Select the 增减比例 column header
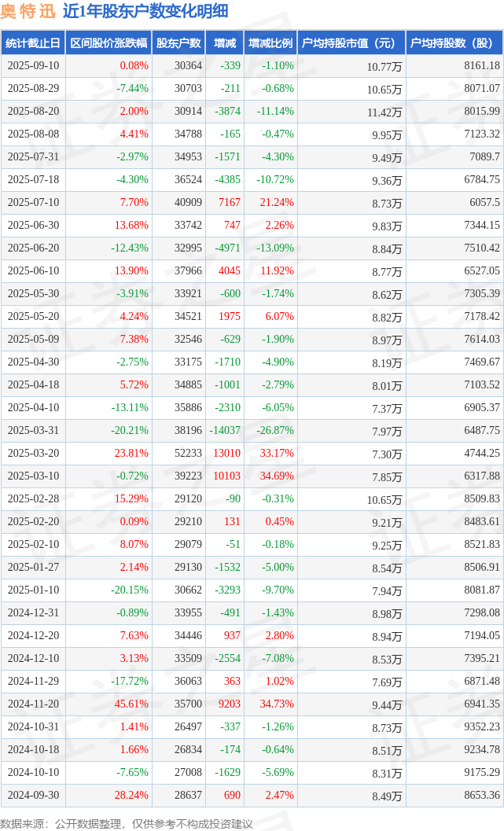 (x=270, y=43)
